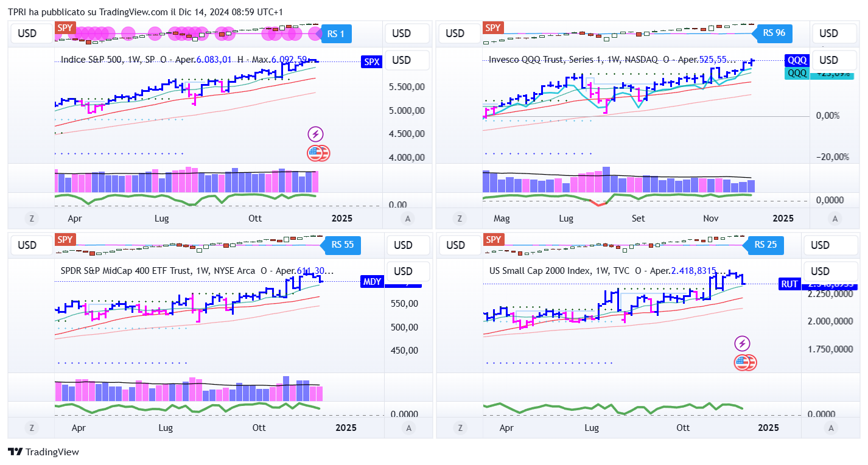Click the RS 96 badge
The height and width of the screenshot is (465, 868).
773,33
